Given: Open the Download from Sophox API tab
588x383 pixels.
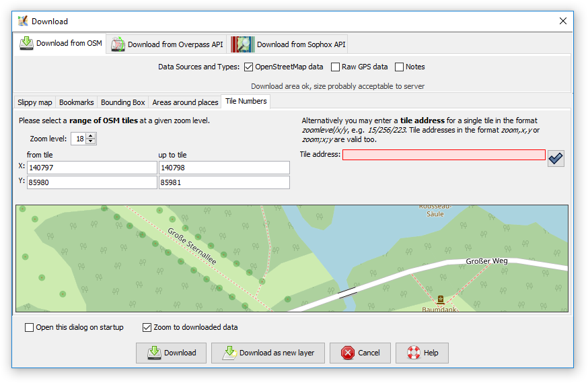Looking at the screenshot, I should pyautogui.click(x=289, y=44).
